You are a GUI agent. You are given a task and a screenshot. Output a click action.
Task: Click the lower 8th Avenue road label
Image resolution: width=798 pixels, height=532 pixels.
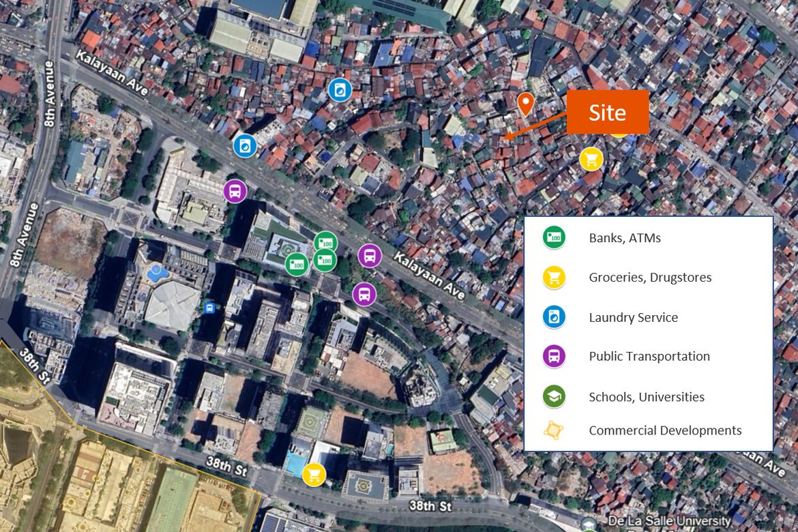(x=25, y=235)
